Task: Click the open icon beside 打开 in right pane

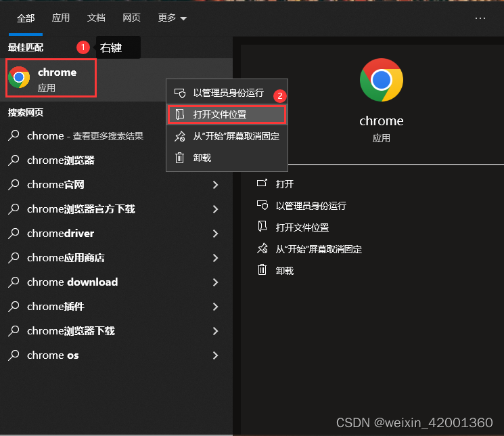Action: 262,183
